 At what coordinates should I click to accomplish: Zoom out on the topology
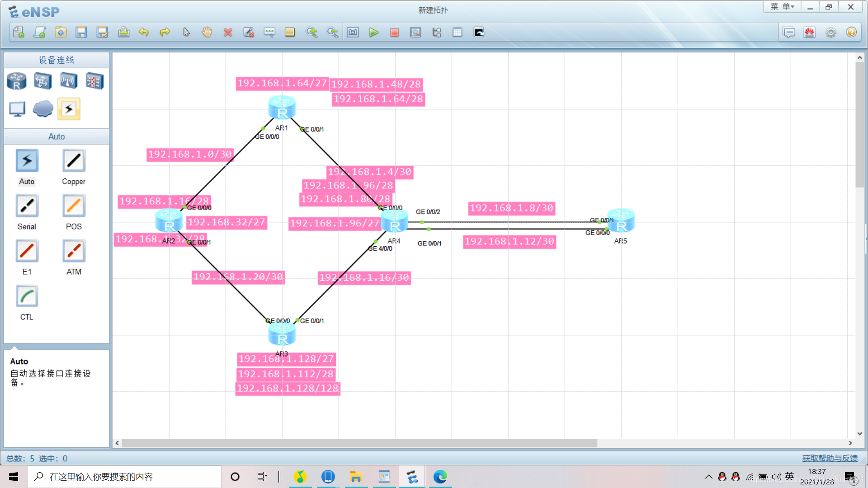coord(332,32)
